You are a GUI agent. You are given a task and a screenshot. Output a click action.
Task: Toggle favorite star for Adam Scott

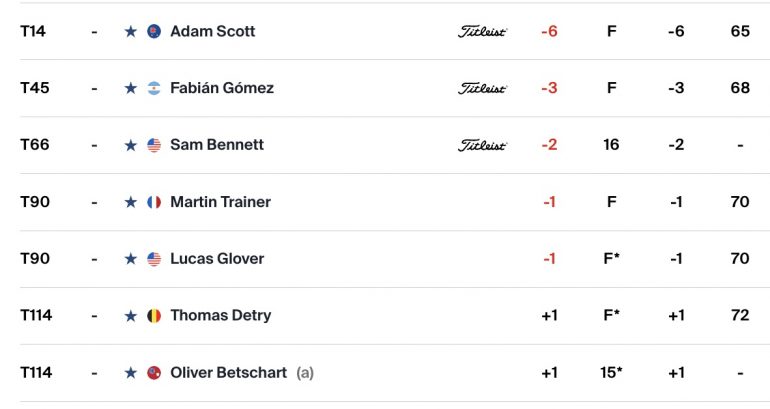coord(131,31)
